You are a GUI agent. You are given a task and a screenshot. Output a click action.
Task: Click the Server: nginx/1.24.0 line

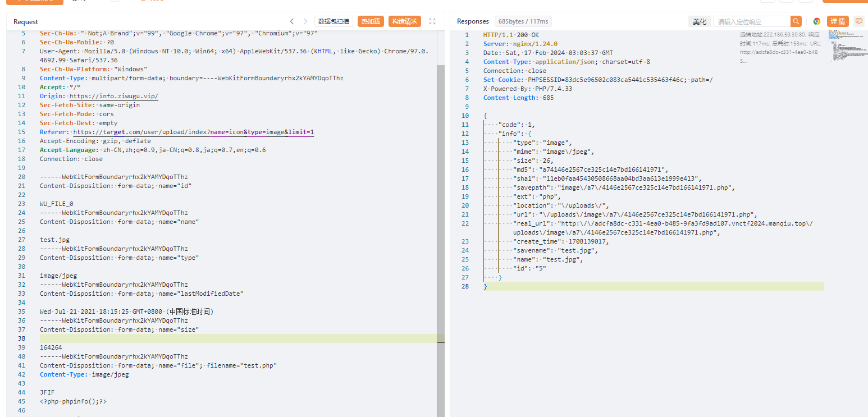pos(520,44)
